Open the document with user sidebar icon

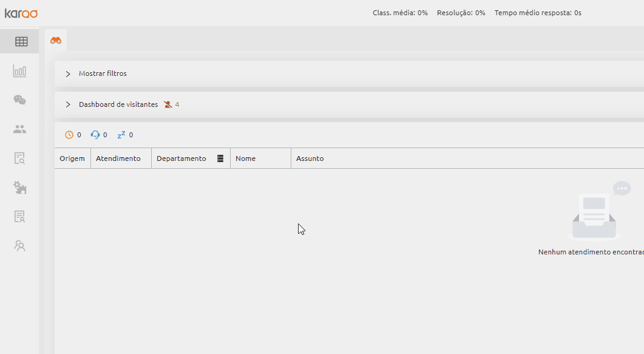tap(19, 216)
